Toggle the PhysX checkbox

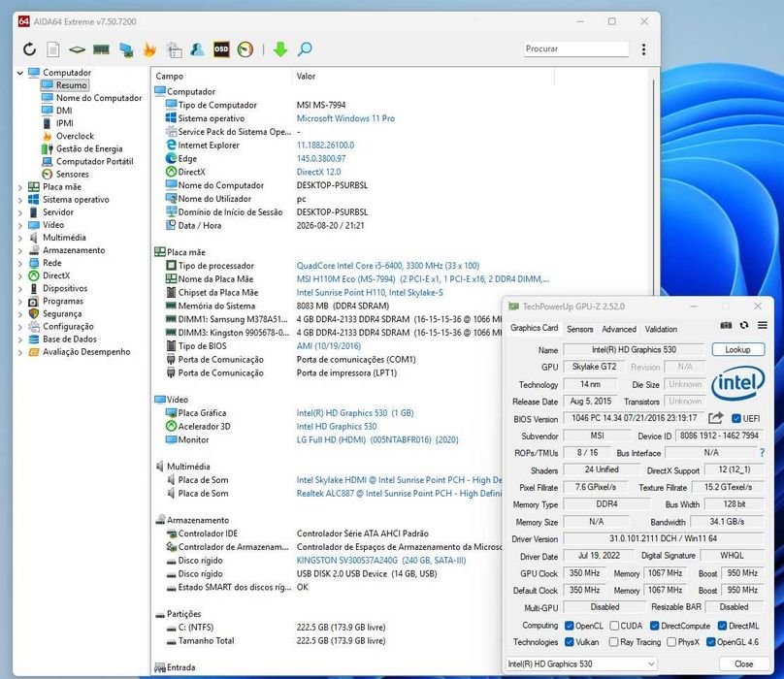tap(671, 641)
